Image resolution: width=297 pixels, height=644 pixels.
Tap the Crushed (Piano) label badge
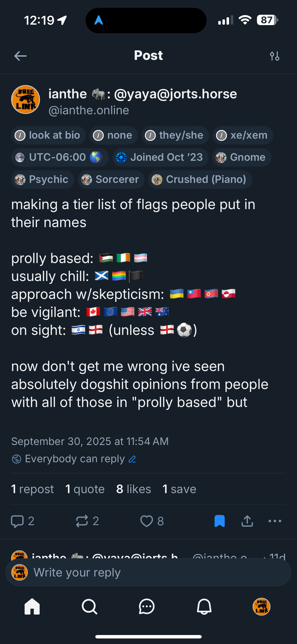tap(200, 179)
